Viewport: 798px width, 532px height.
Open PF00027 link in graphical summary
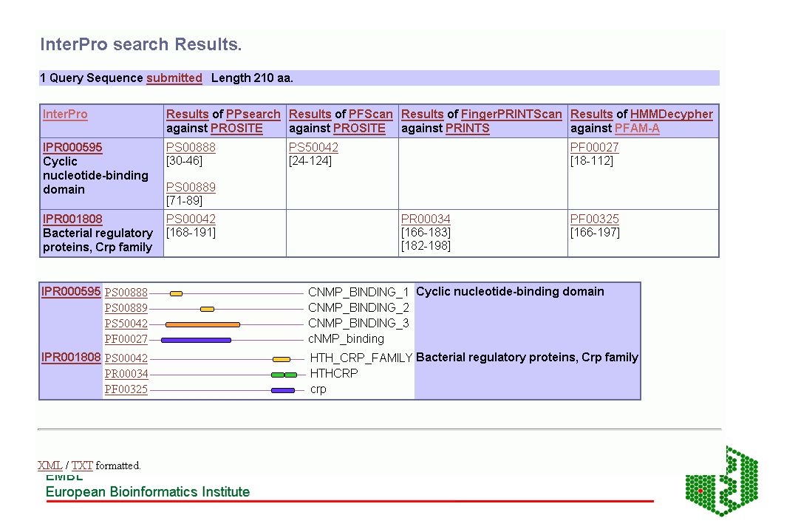(x=126, y=339)
